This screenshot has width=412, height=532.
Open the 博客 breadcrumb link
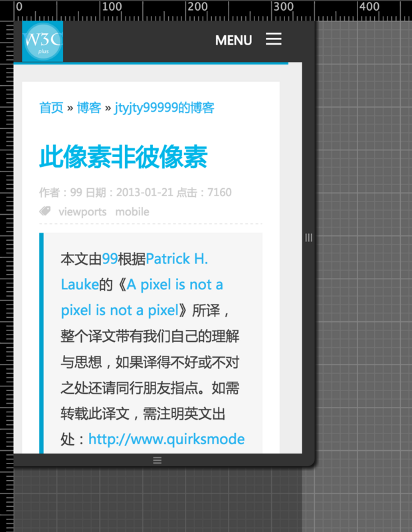click(89, 108)
